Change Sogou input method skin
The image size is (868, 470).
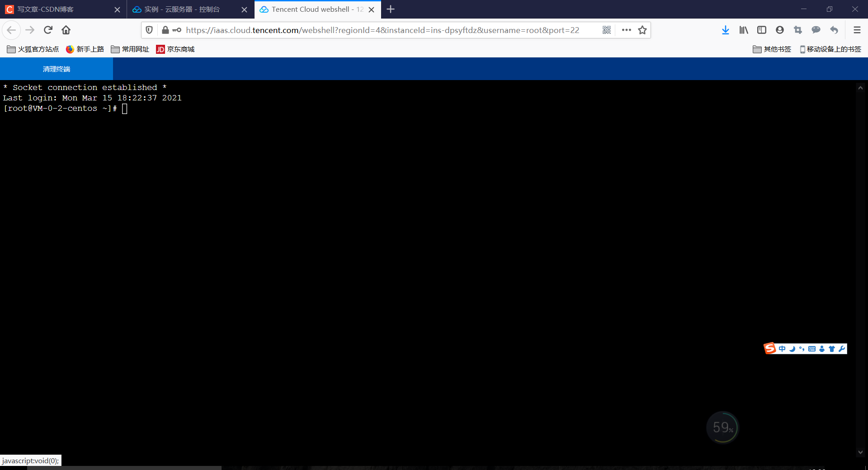[x=832, y=348]
